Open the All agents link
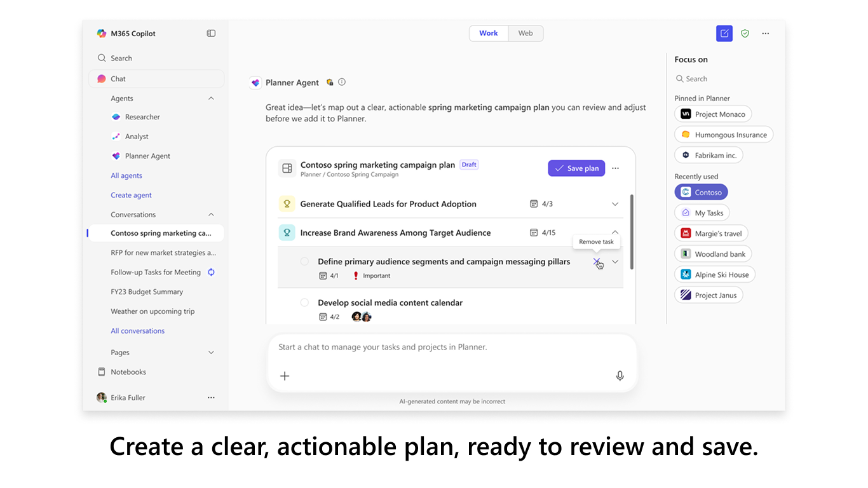 (126, 176)
